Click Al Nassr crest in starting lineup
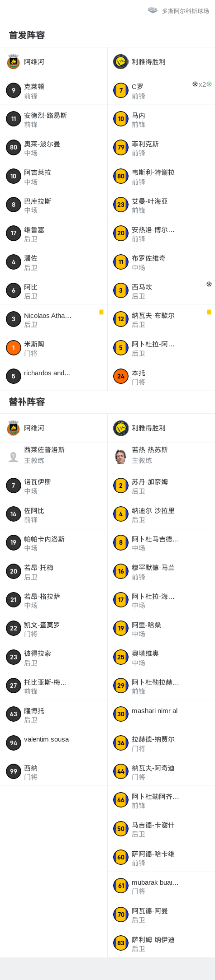Image resolution: width=215 pixels, height=980 pixels. pyautogui.click(x=121, y=61)
